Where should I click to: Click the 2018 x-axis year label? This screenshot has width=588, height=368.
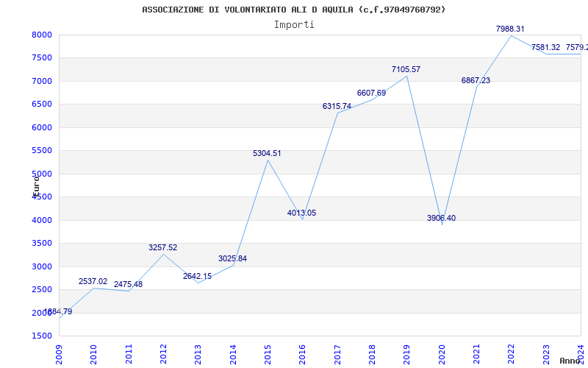click(x=372, y=355)
